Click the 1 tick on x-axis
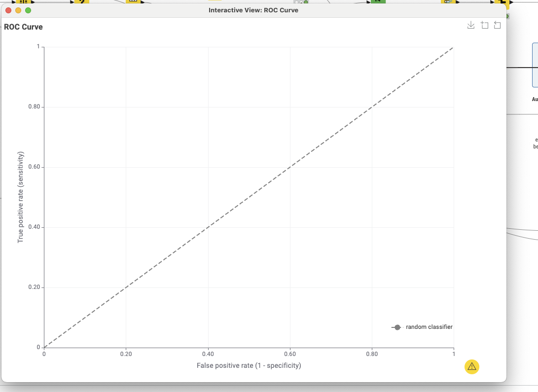 point(453,354)
